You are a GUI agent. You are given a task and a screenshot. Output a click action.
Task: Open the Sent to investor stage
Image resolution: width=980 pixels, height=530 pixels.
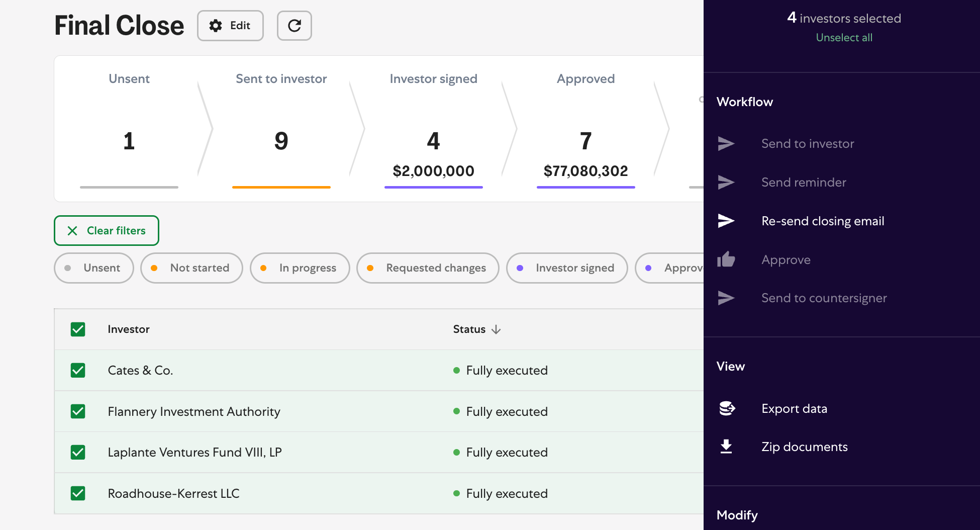281,131
